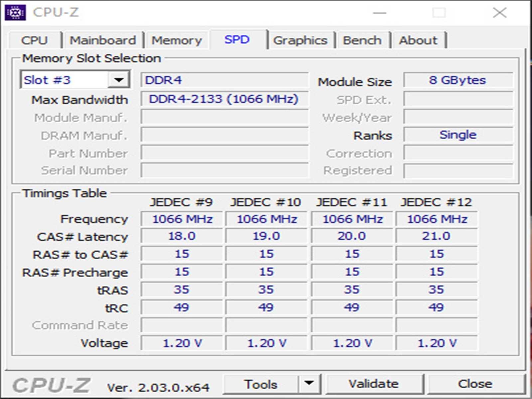
Task: Click the empty DRAM Manuf. field
Action: (224, 135)
